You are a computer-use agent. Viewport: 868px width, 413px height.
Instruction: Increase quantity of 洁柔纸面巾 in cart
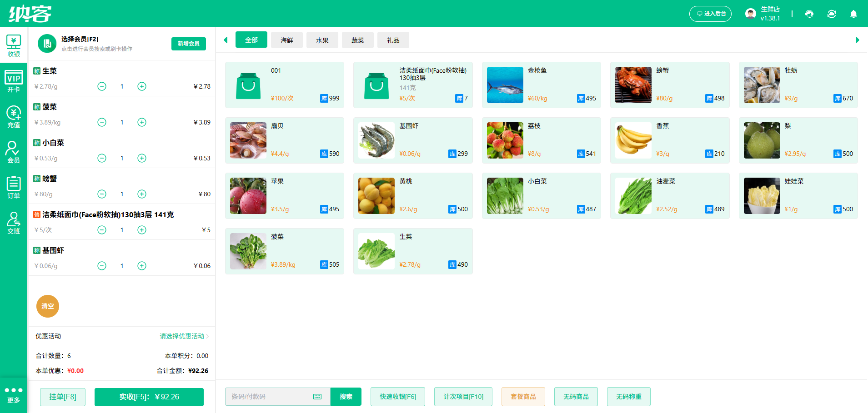(142, 230)
